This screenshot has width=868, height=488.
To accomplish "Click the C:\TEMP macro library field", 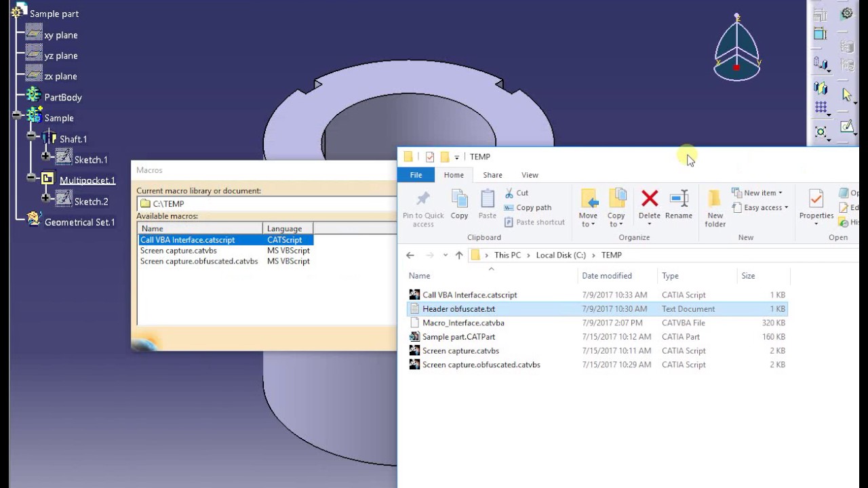I will click(267, 203).
